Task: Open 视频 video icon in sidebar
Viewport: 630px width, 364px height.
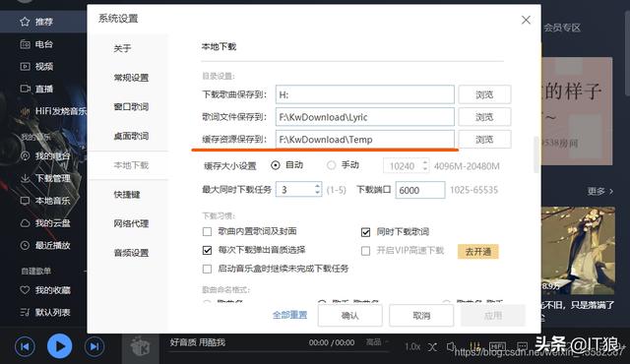Action: [x=25, y=66]
